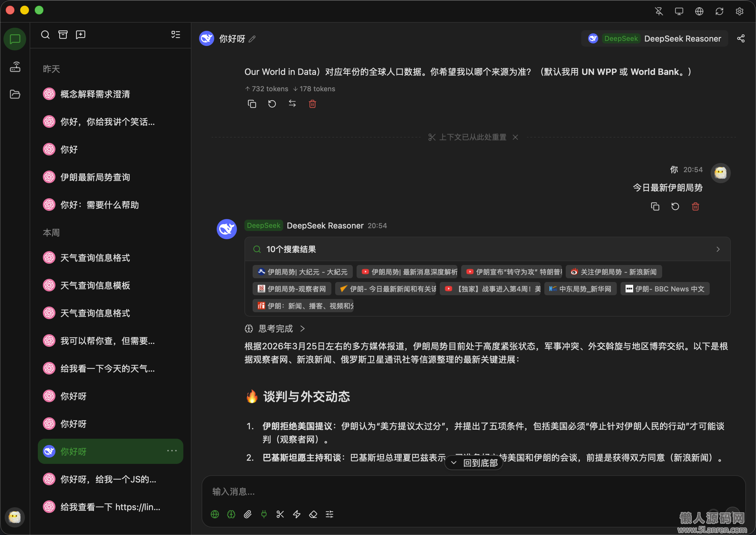Click the paperclip attachment icon
Screen dimensions: 756x535
(248, 514)
